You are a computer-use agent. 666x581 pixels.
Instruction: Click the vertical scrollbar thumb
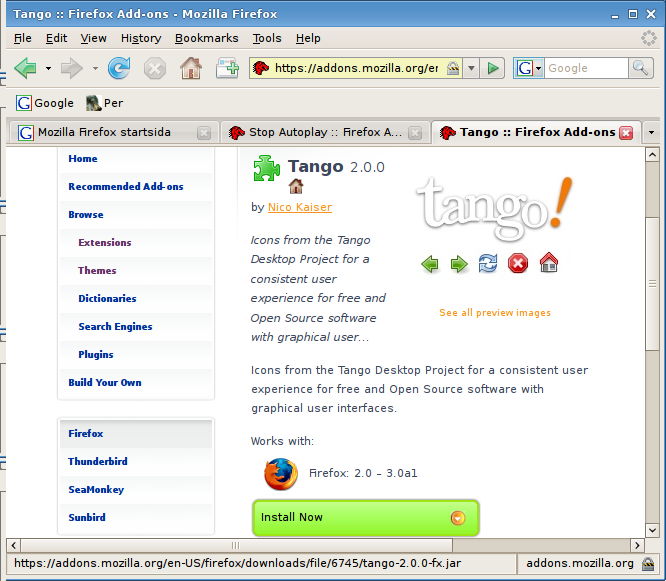pos(652,284)
